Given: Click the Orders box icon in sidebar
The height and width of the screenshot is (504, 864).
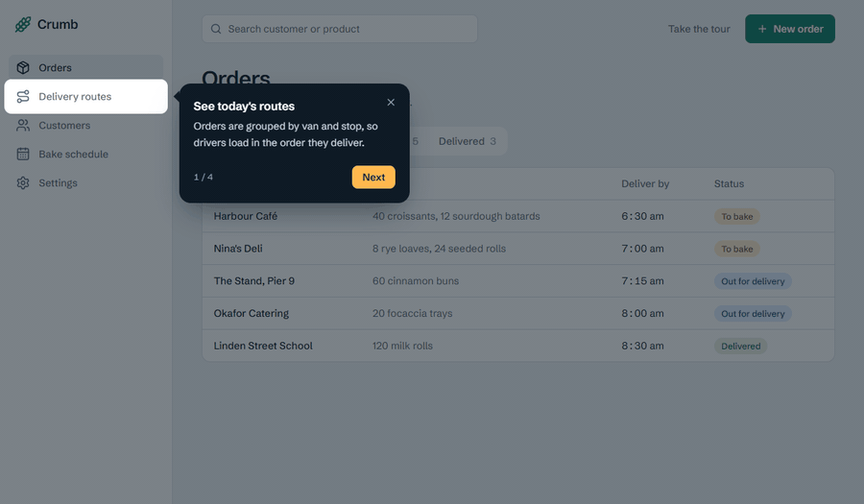Looking at the screenshot, I should (x=23, y=68).
